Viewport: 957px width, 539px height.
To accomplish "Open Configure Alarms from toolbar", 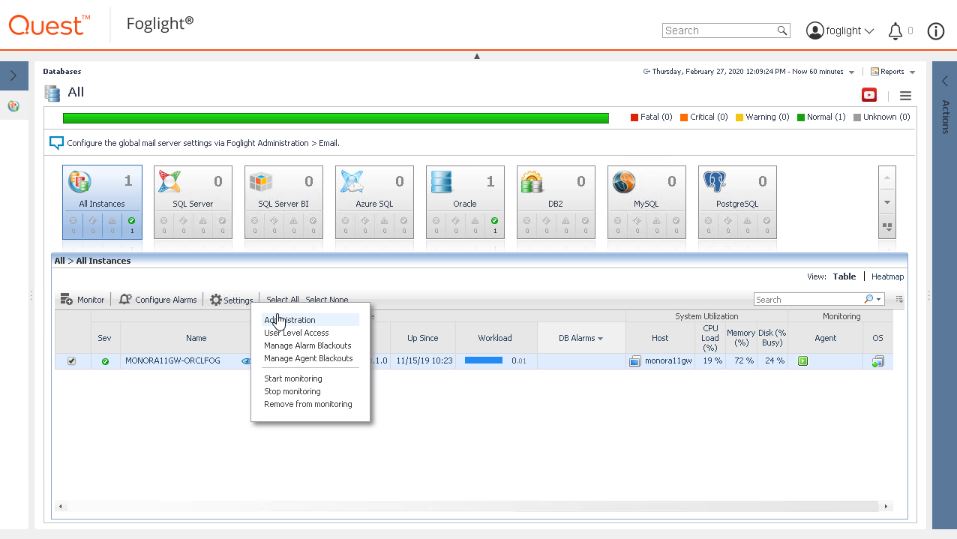I will coord(158,300).
